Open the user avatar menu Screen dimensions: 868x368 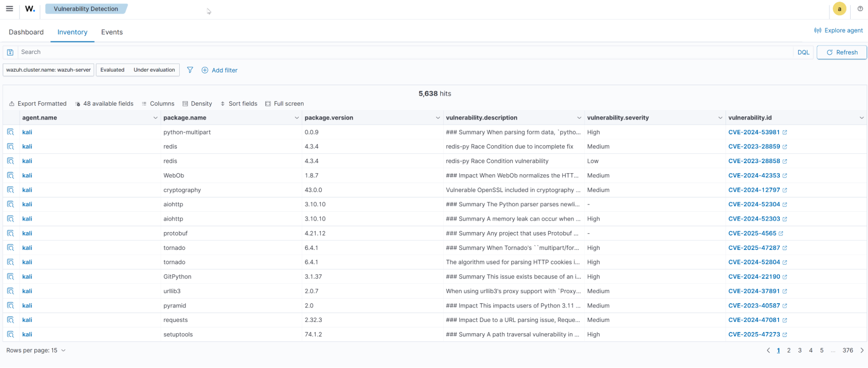(839, 9)
